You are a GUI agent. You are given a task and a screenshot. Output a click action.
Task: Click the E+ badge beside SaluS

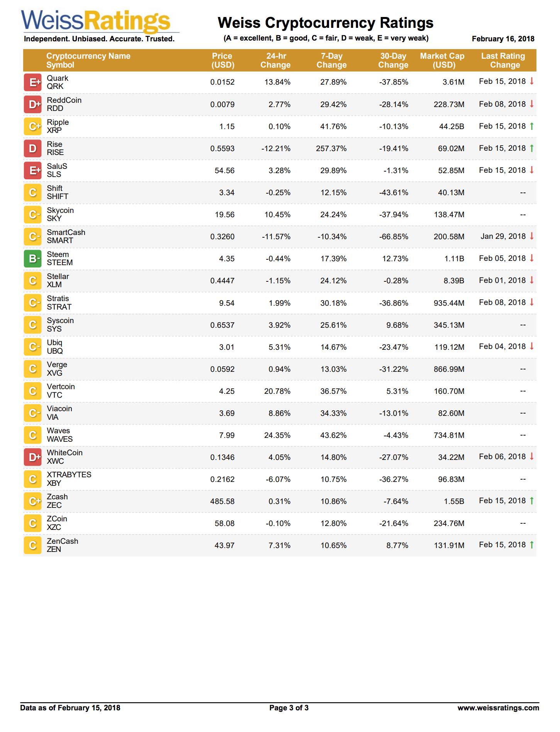[33, 170]
